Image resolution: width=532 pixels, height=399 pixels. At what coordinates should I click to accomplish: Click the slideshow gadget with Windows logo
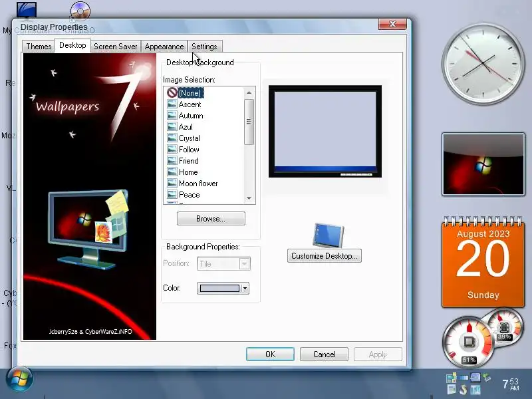[483, 164]
